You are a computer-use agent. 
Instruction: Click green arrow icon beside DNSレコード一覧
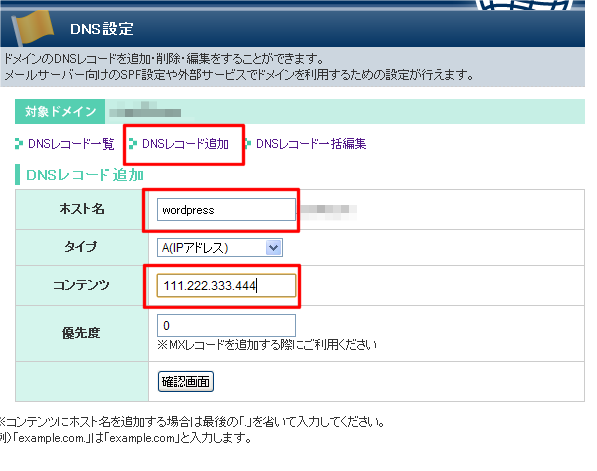(19, 144)
